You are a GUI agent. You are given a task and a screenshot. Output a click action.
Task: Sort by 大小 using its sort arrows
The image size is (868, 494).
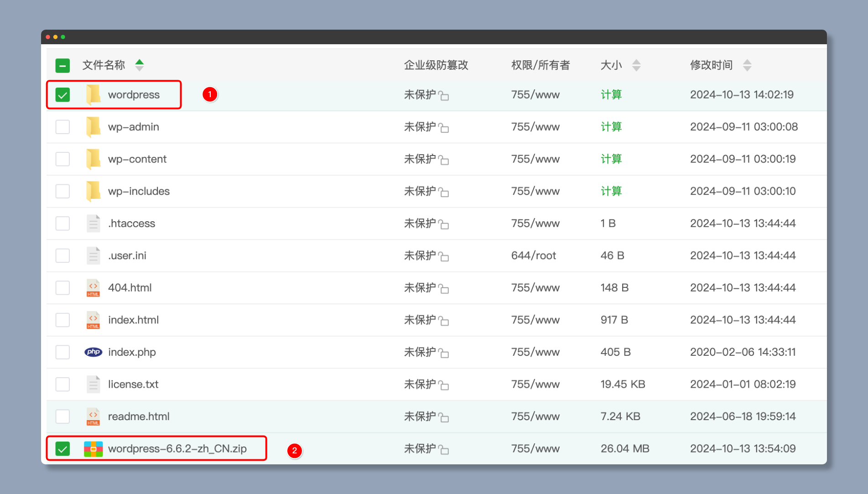coord(636,65)
